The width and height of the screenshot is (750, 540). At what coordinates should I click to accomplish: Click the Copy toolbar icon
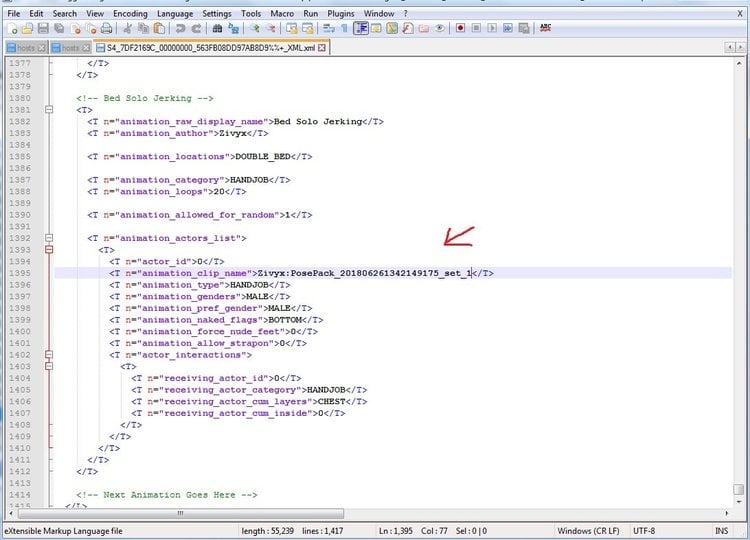[x=143, y=29]
